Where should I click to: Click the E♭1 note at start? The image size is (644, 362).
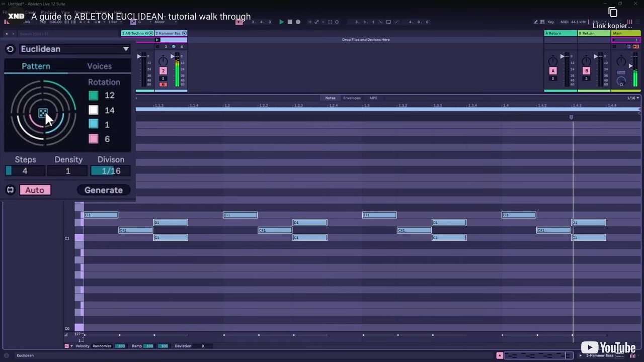tap(101, 215)
